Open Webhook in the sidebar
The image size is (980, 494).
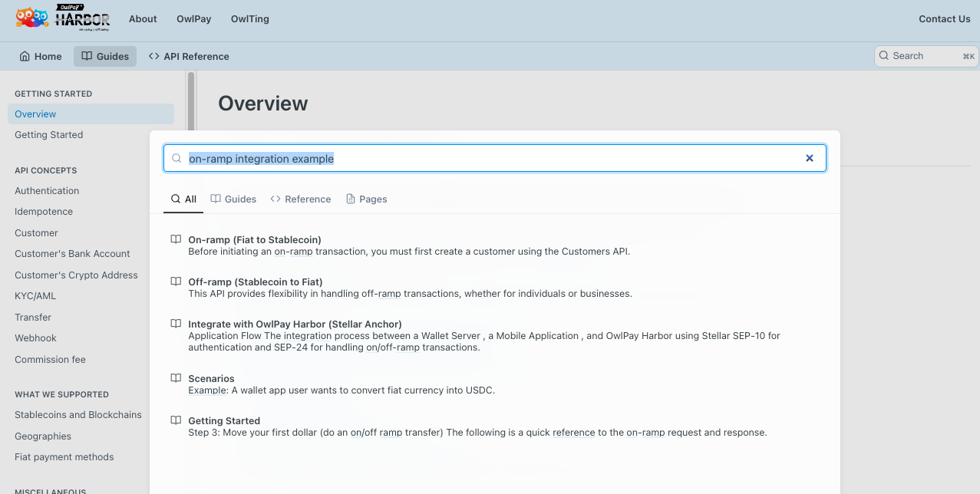(35, 338)
